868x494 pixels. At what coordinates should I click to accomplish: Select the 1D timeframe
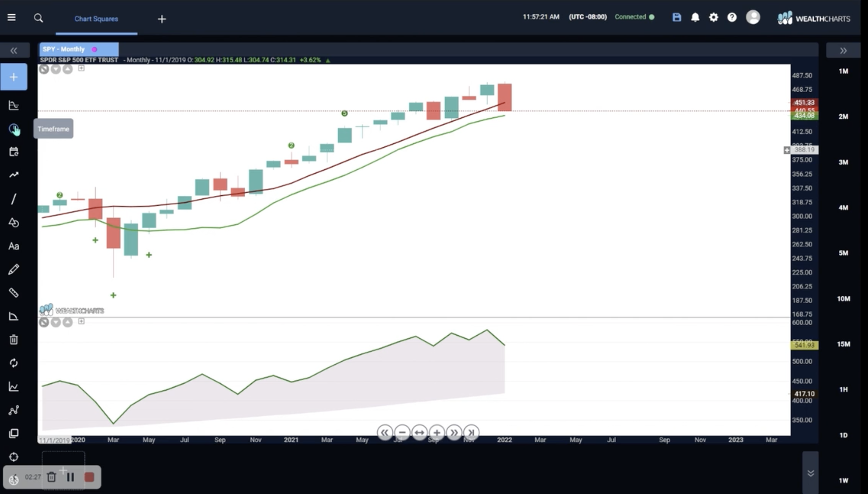(843, 435)
